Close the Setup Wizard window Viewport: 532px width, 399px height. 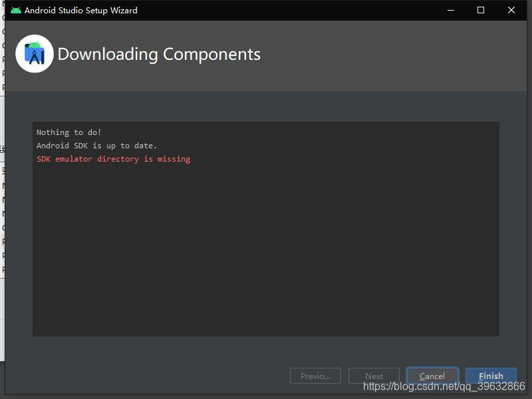click(x=511, y=10)
